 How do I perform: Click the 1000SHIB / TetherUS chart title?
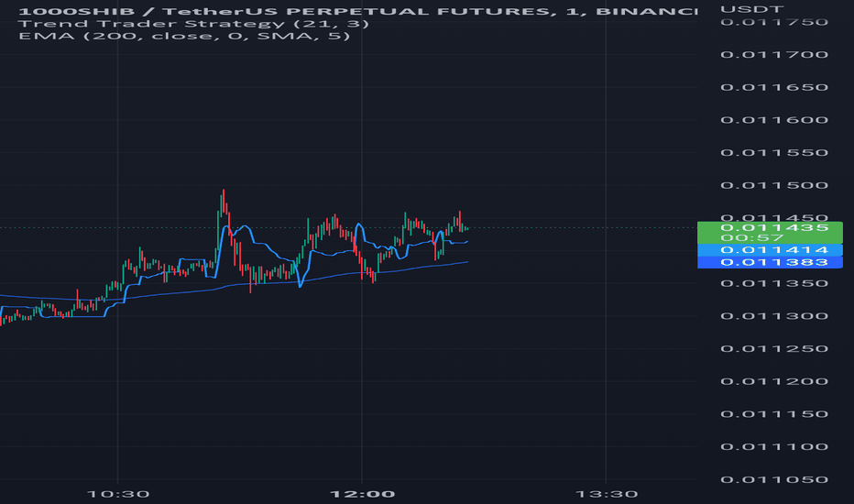[358, 11]
